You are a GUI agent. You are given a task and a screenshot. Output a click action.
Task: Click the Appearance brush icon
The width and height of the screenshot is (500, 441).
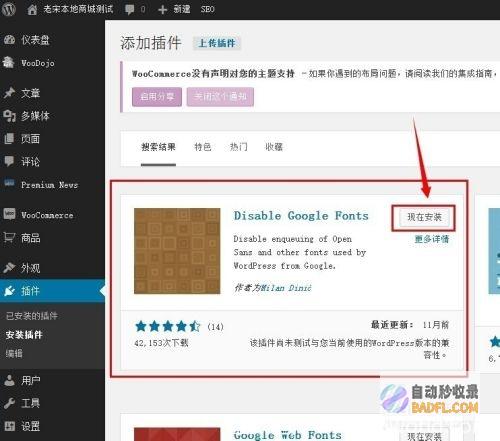tap(9, 267)
